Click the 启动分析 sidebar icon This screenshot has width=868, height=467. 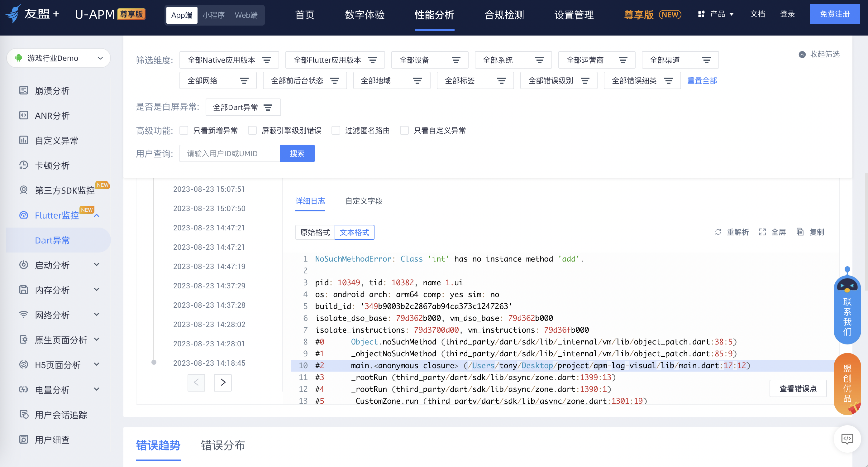click(24, 265)
